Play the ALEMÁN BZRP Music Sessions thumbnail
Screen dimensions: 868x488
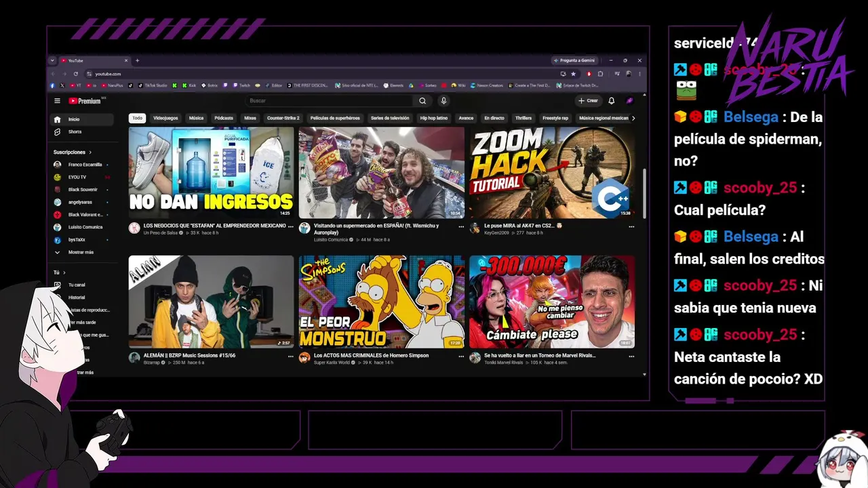pos(212,302)
